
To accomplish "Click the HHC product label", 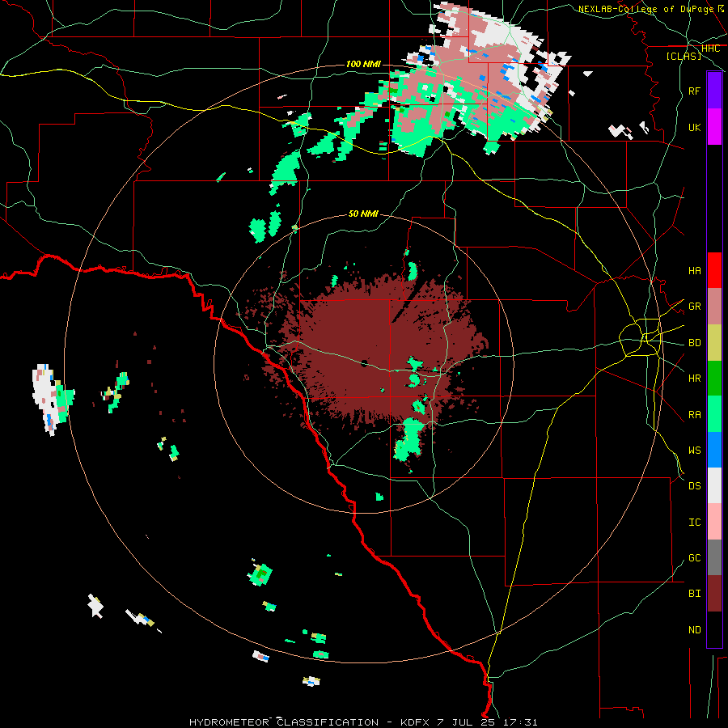I will pyautogui.click(x=710, y=49).
